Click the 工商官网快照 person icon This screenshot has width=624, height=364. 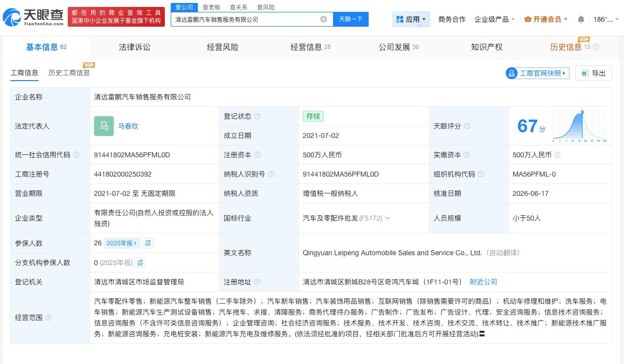512,73
